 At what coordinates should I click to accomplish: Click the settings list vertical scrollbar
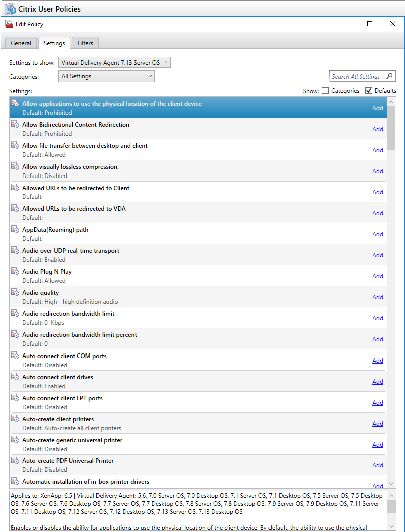(x=391, y=301)
